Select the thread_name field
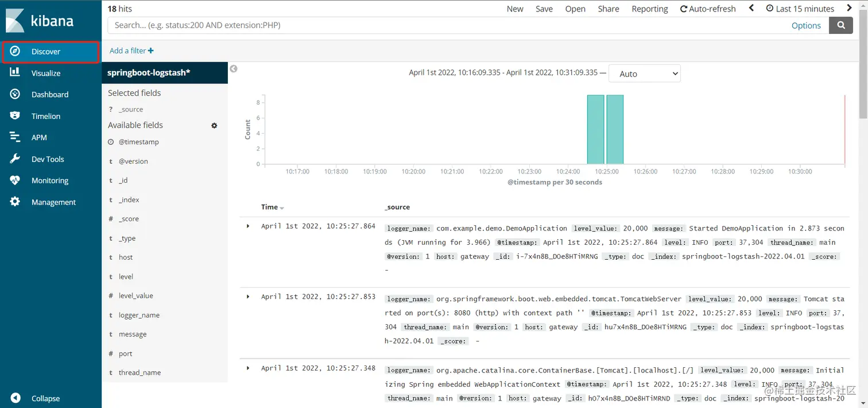The width and height of the screenshot is (868, 408). point(139,372)
